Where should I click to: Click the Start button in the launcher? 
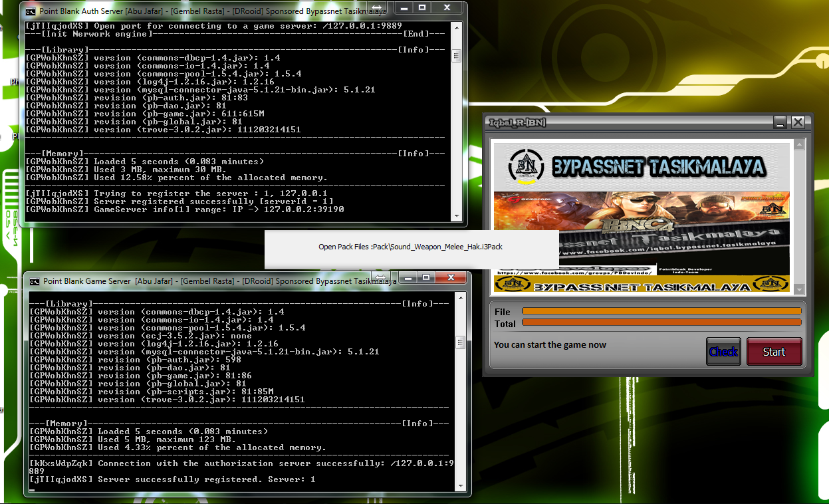point(774,352)
